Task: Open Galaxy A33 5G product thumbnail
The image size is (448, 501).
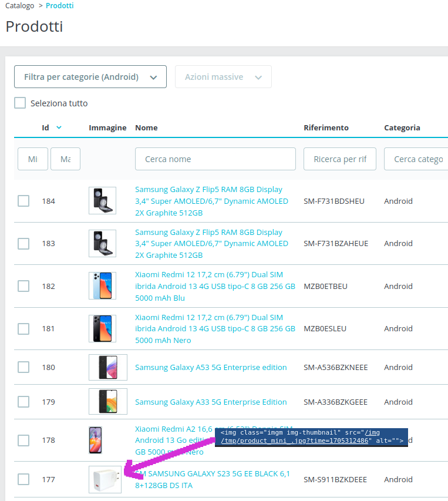Action: [x=108, y=401]
